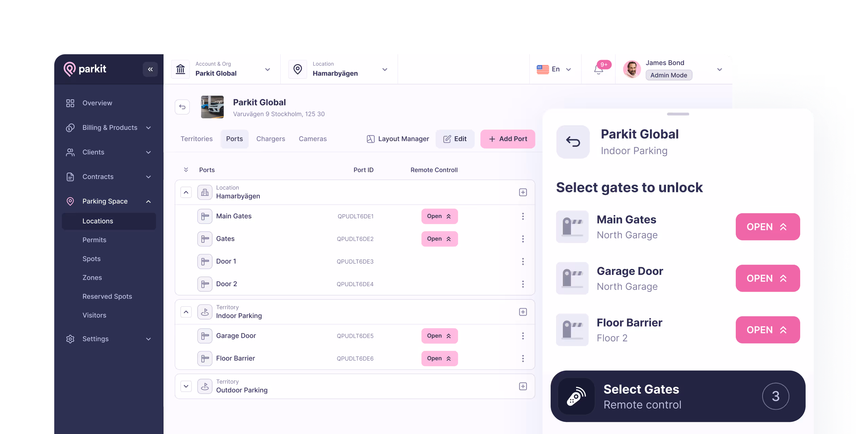Open Permits in sidebar

(94, 240)
